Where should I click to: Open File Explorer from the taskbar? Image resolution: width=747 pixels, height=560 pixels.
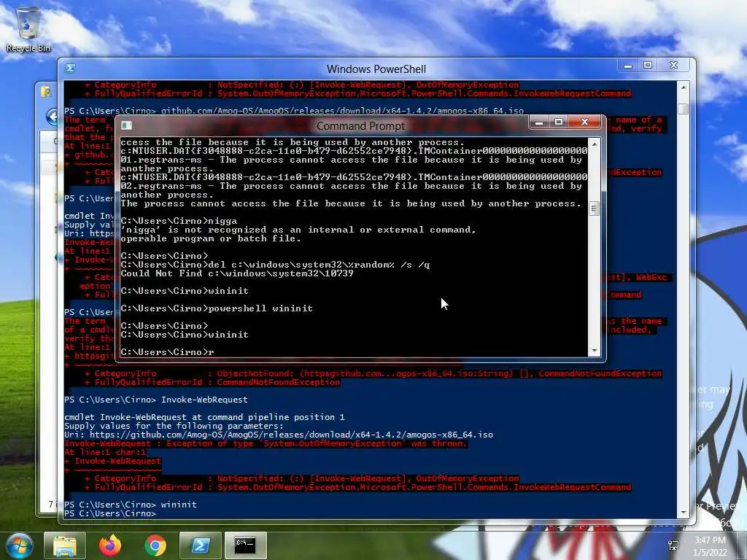tap(65, 545)
